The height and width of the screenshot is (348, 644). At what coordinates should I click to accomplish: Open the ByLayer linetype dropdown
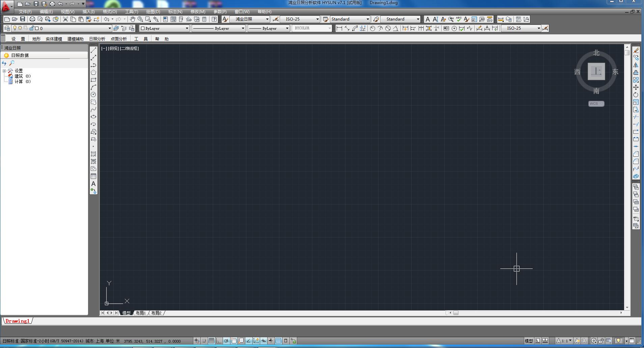[x=218, y=28]
